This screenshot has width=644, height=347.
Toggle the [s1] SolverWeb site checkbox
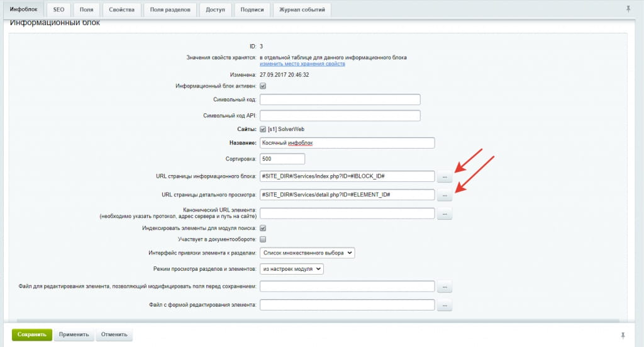click(x=263, y=129)
